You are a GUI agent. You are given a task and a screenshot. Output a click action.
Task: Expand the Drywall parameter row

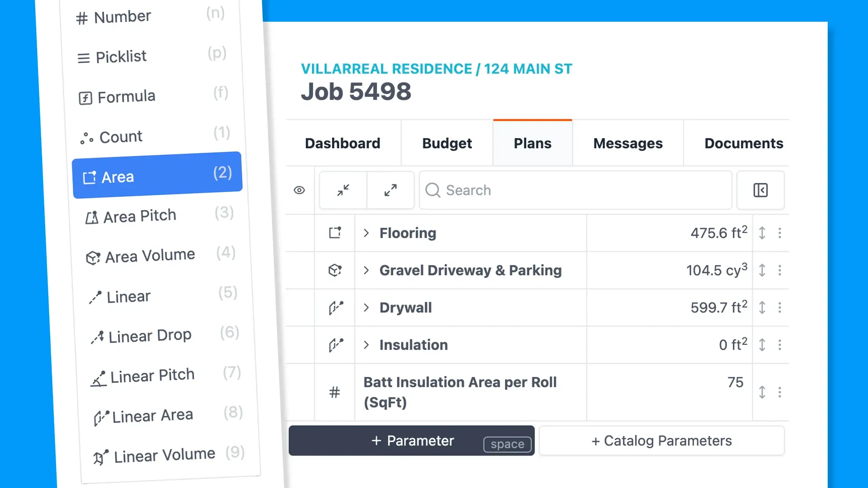[x=366, y=308]
